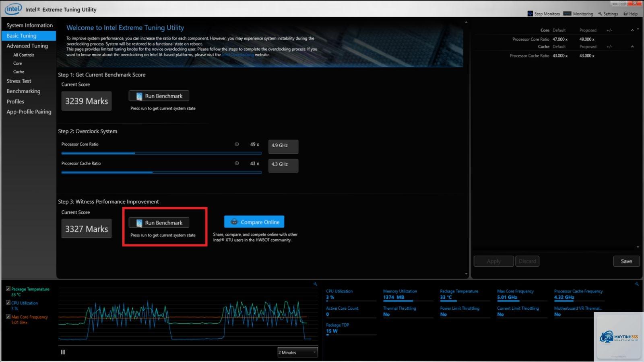Click the 4.9 GHz core frequency box
The image size is (644, 362).
pos(283,146)
